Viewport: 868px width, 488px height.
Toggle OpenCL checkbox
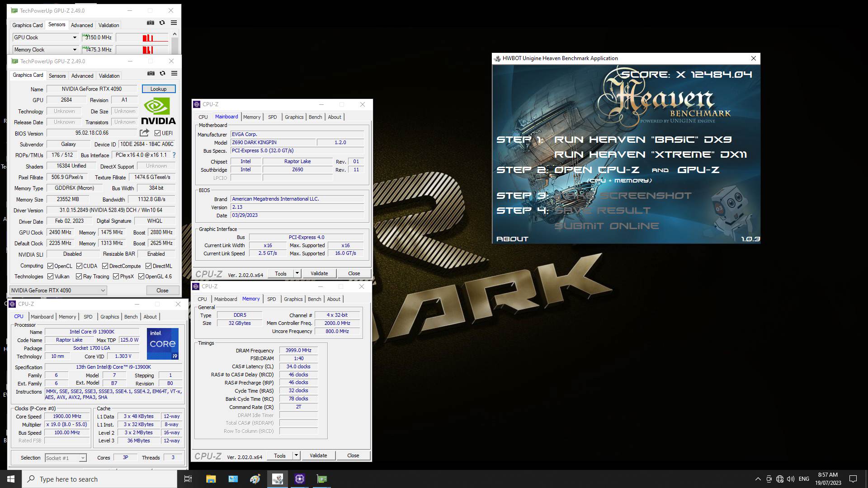(x=51, y=266)
